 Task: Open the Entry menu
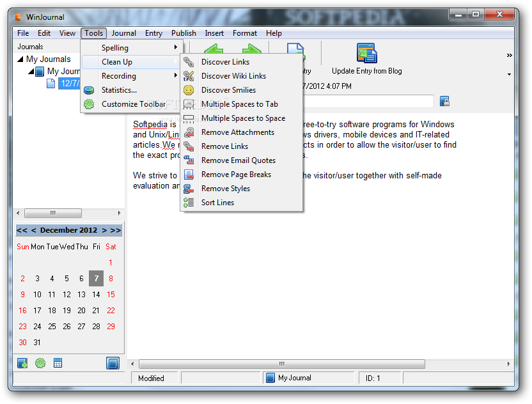153,33
